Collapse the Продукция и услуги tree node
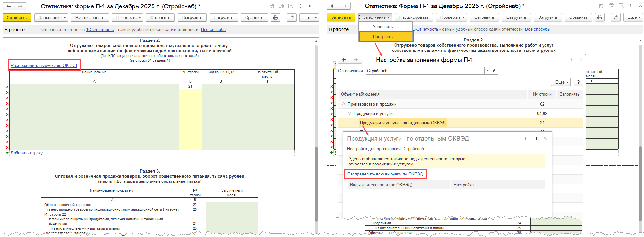Viewport: 644px width, 237px height. 349,113
